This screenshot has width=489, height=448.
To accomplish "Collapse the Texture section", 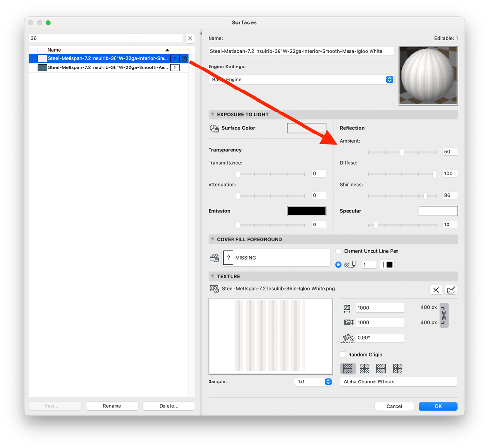I will (213, 276).
